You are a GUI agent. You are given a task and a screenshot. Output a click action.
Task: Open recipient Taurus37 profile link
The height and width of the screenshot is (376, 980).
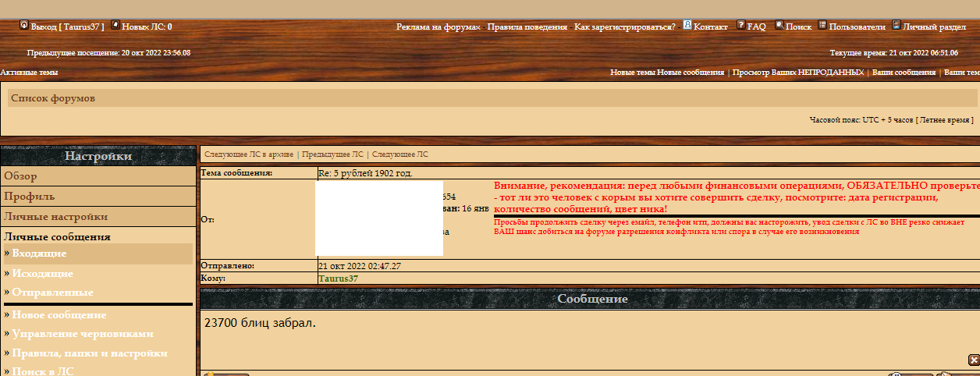339,278
